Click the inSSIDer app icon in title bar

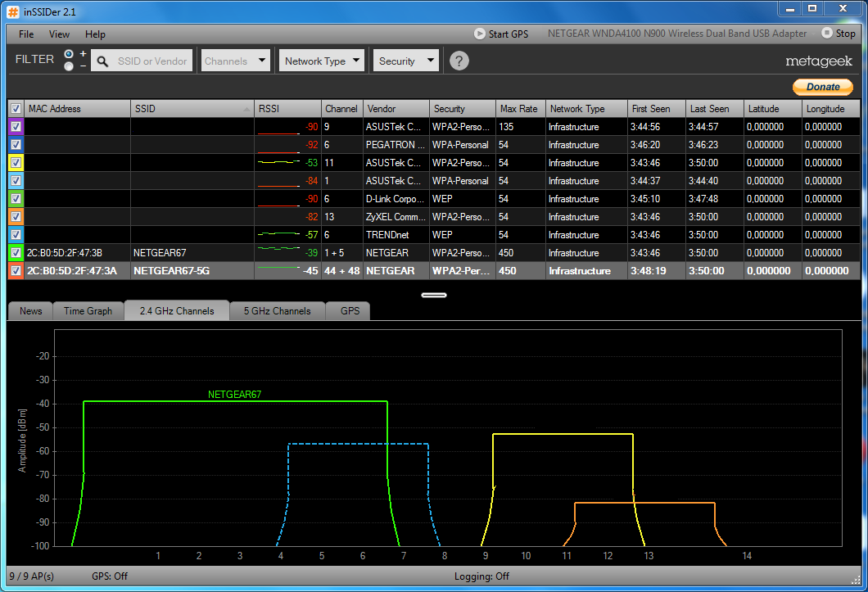tap(12, 11)
